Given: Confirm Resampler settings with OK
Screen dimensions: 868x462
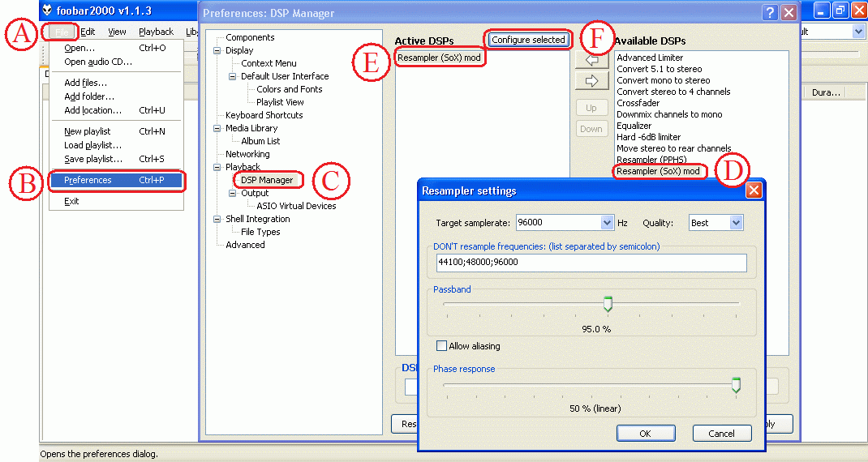Looking at the screenshot, I should [x=646, y=434].
